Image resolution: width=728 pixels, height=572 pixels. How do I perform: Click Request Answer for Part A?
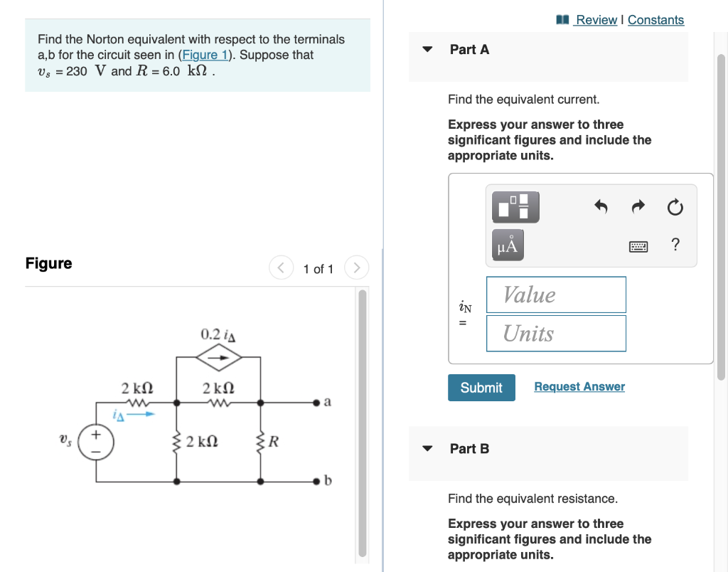click(x=579, y=386)
